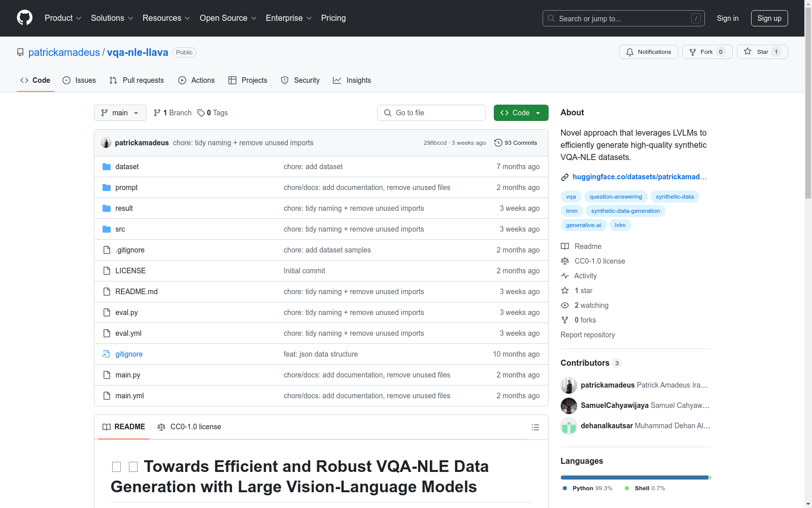Click the Shell language color dot

tap(627, 488)
